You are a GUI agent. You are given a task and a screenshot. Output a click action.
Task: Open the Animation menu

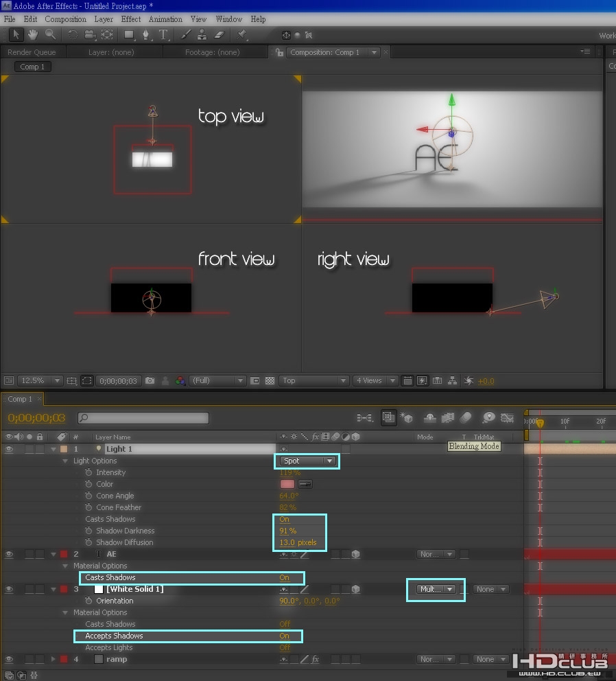pyautogui.click(x=165, y=19)
